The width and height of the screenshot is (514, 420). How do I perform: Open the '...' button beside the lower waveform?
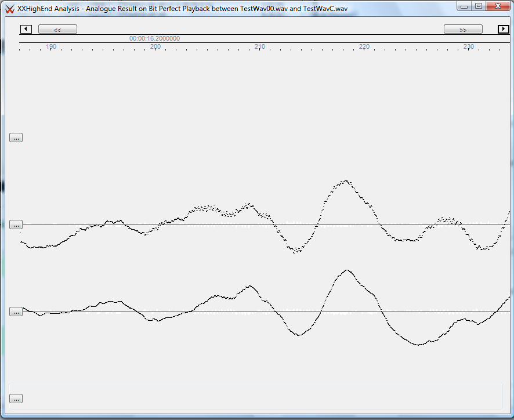16,312
